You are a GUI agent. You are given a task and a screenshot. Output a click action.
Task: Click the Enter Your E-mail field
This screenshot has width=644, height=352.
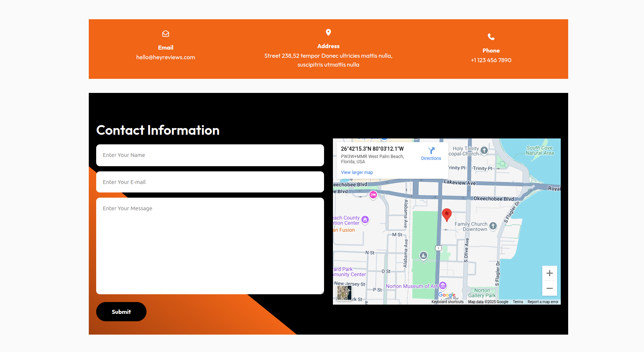[x=210, y=182]
